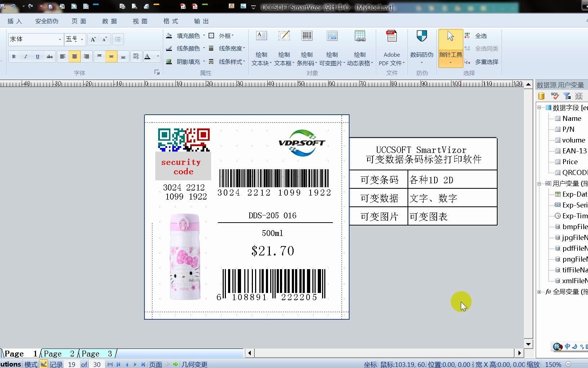
Task: Select the EAN-13 data field
Action: coord(571,151)
